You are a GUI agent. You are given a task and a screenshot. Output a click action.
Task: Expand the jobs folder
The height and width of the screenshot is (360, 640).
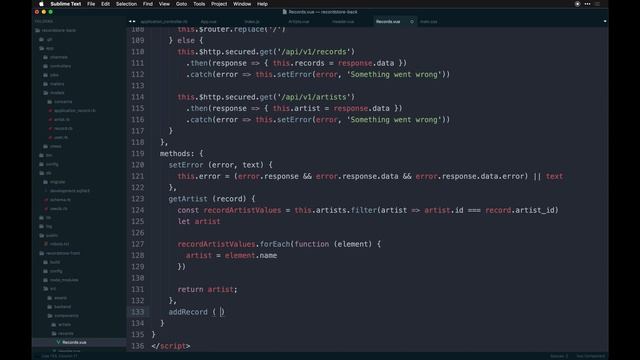(x=51, y=75)
